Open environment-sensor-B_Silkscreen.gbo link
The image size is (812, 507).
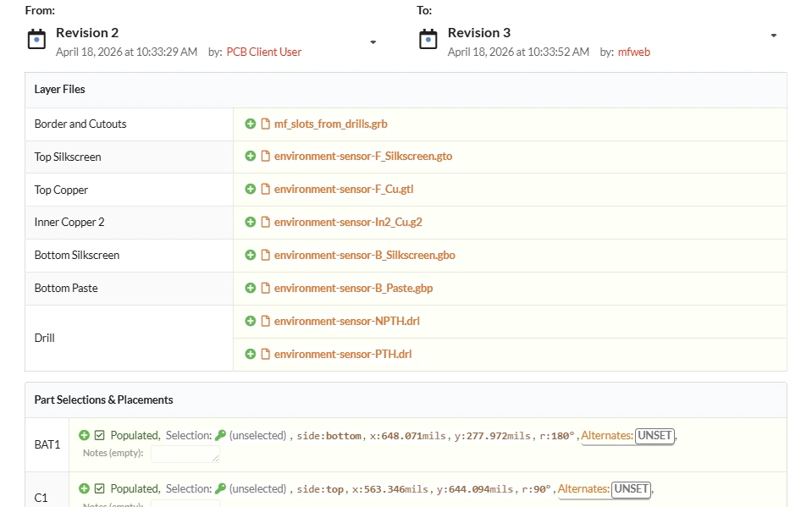click(365, 255)
